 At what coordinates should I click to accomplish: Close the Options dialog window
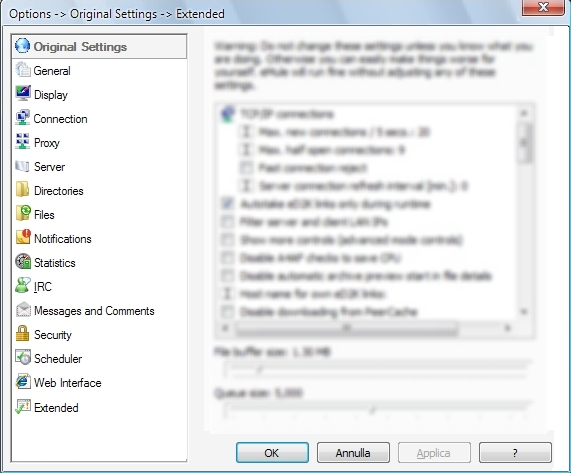(x=543, y=7)
